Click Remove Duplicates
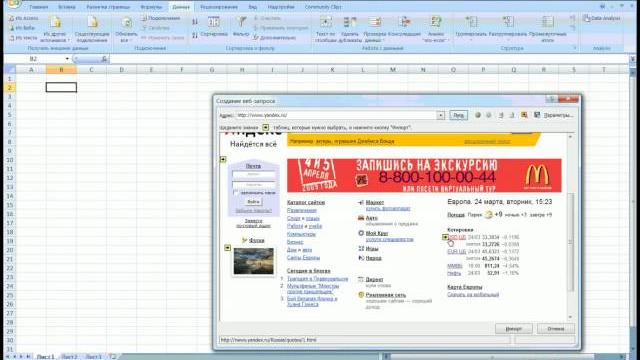640x360 pixels. point(350,29)
